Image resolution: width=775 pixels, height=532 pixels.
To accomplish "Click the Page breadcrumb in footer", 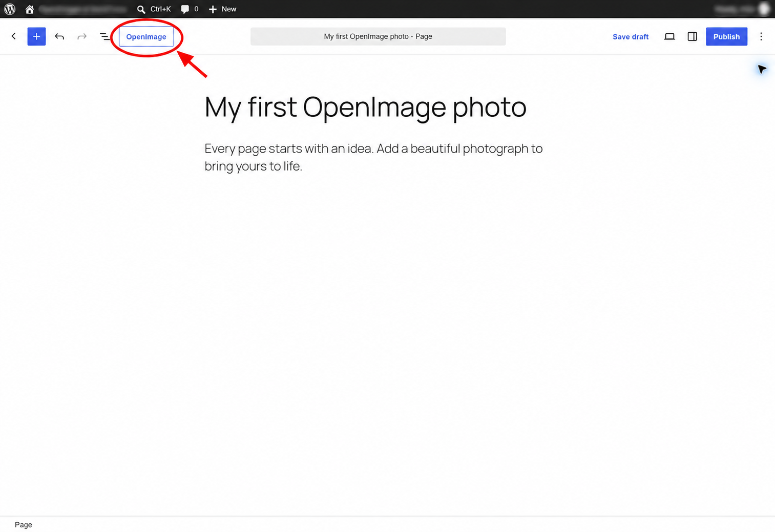I will pyautogui.click(x=24, y=524).
